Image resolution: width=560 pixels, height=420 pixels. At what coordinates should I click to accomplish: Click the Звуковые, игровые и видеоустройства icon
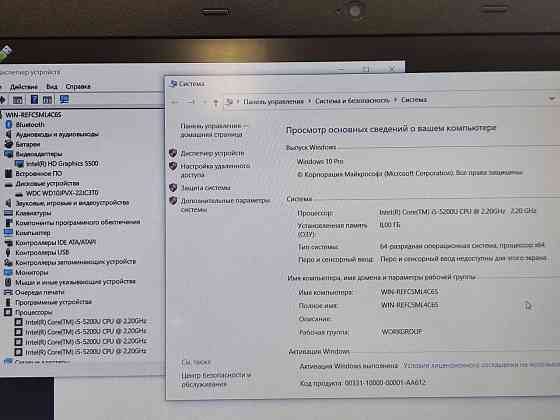click(9, 203)
